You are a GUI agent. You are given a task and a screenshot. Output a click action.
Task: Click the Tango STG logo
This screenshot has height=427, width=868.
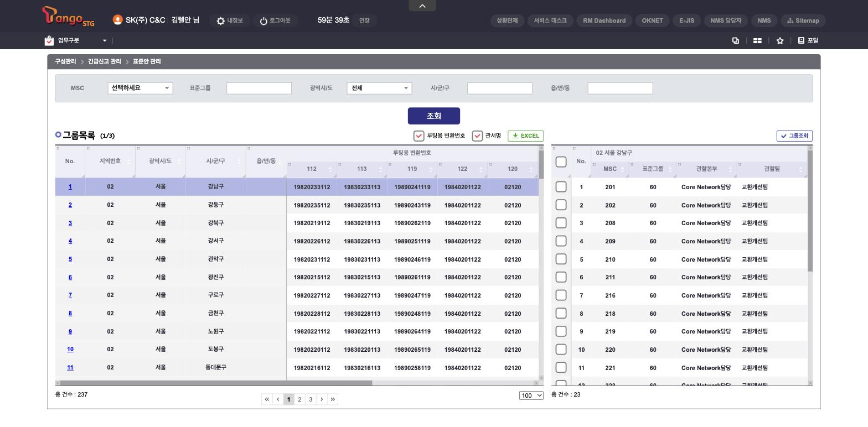click(x=68, y=16)
